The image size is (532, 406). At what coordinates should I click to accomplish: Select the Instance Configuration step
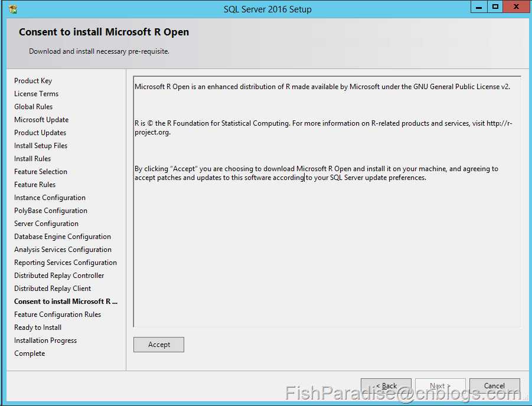50,198
